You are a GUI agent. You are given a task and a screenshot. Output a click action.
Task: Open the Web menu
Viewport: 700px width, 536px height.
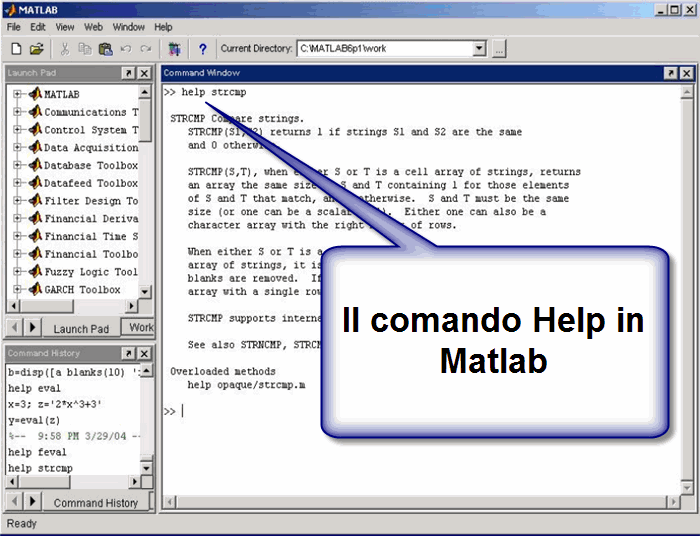click(93, 27)
